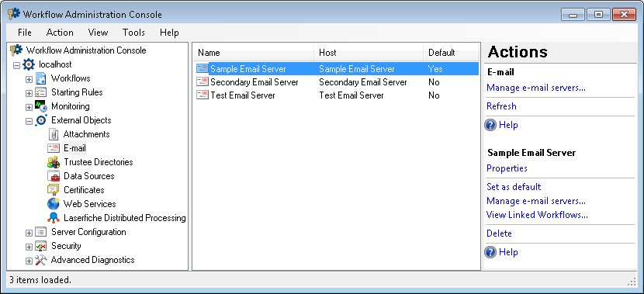Click the Security node icon
This screenshot has height=294, width=644.
(x=40, y=246)
